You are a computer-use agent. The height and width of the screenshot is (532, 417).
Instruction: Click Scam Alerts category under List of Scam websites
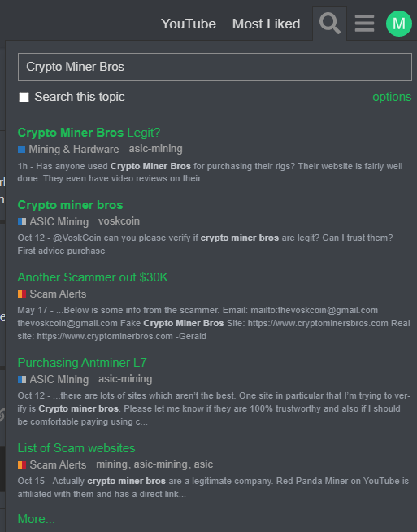point(52,464)
